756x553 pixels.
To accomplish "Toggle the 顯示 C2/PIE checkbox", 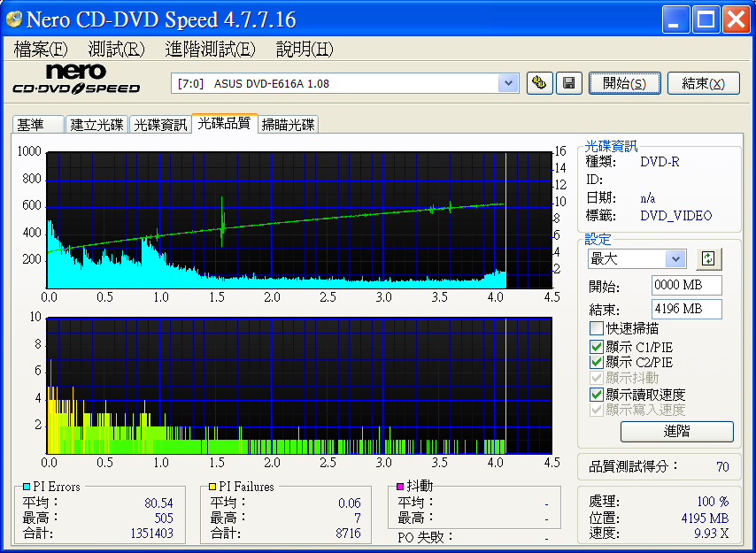I will point(597,362).
